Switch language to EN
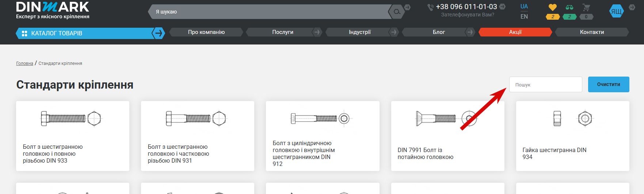The height and width of the screenshot is (194, 644). pos(524,16)
